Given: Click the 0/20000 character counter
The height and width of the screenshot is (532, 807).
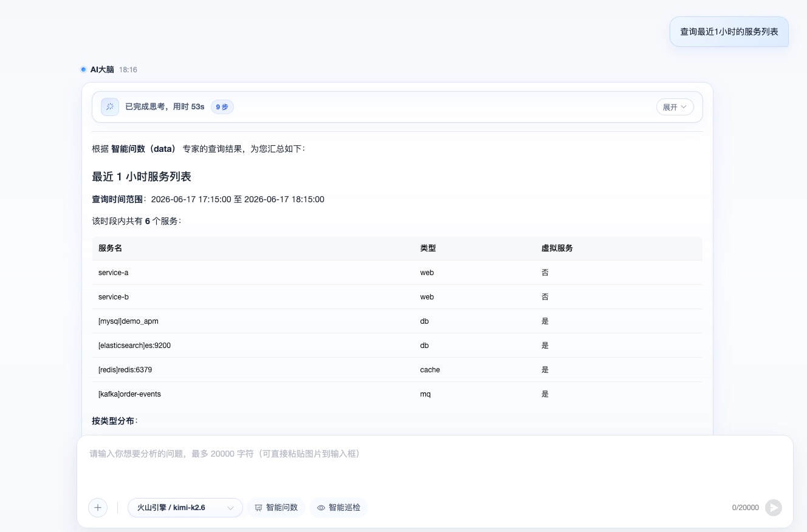Looking at the screenshot, I should click(746, 508).
